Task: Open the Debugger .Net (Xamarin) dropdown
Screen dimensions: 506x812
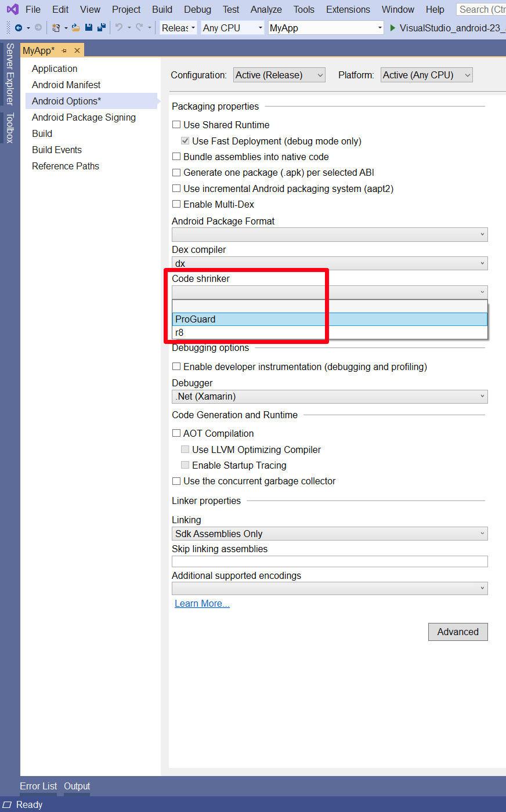Action: pyautogui.click(x=330, y=397)
